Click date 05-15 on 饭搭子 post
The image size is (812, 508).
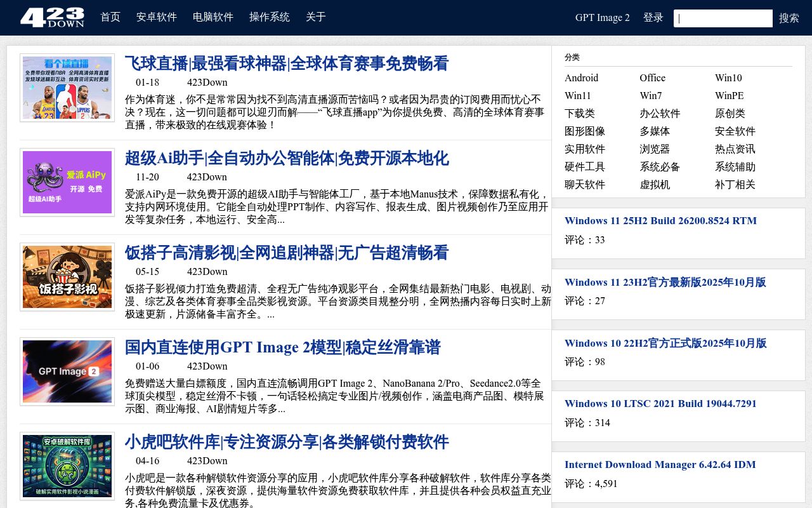click(x=147, y=272)
